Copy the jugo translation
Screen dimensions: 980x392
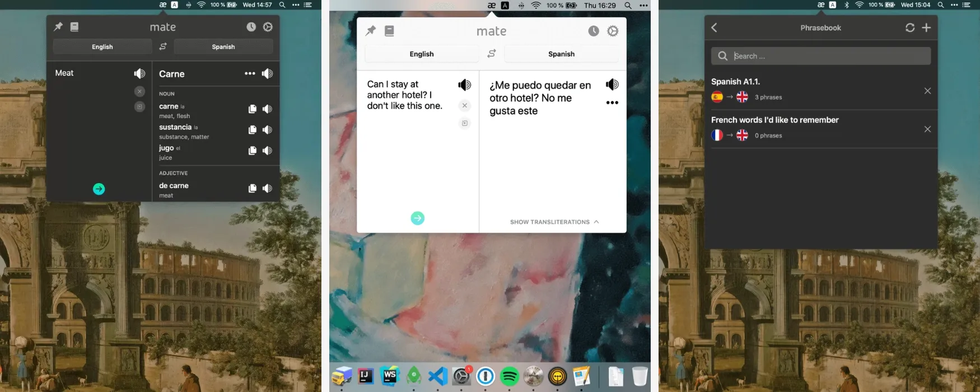(x=253, y=151)
